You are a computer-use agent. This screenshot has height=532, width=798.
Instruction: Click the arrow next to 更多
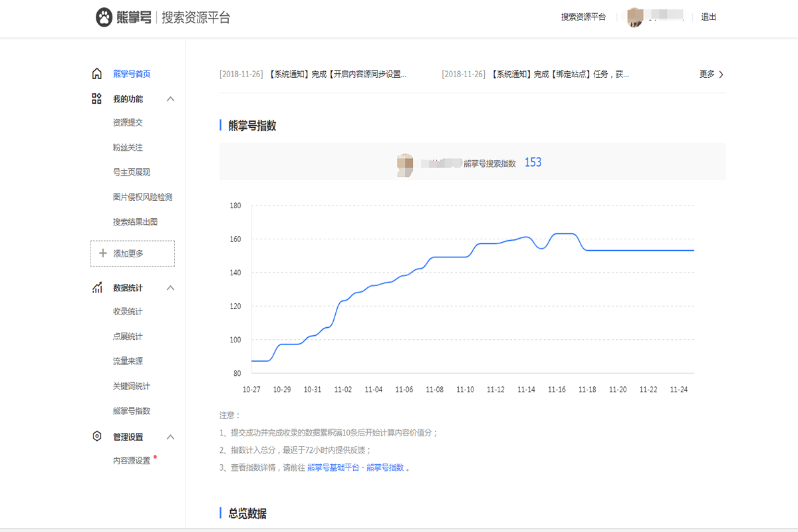[722, 74]
